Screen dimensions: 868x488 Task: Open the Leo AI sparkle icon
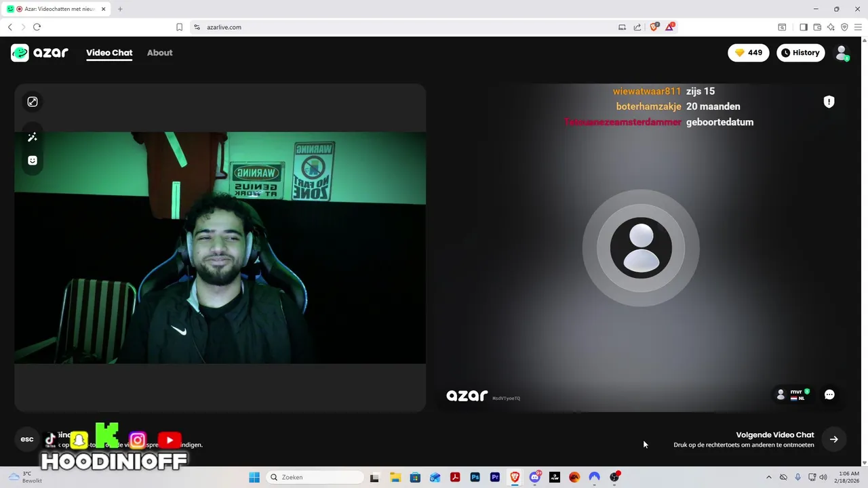[831, 27]
